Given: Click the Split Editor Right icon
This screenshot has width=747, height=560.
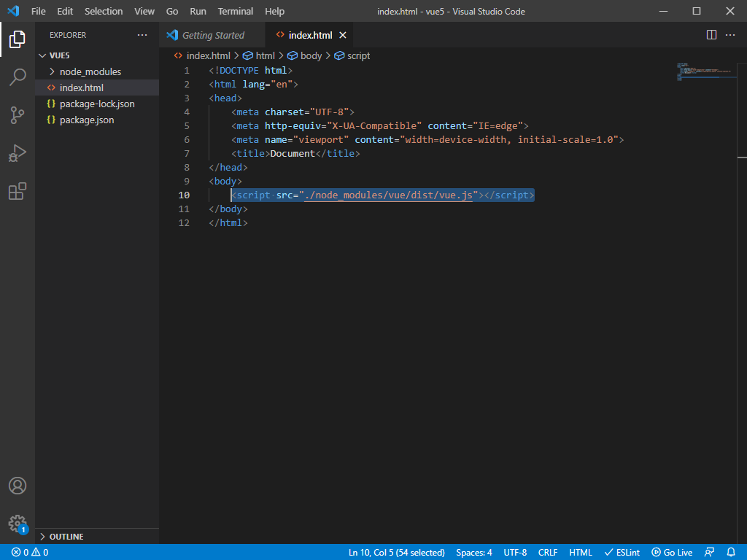Looking at the screenshot, I should click(711, 35).
